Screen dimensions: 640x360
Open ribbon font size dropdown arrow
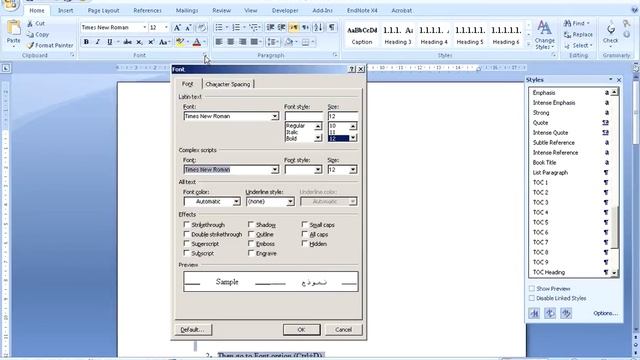[166, 27]
